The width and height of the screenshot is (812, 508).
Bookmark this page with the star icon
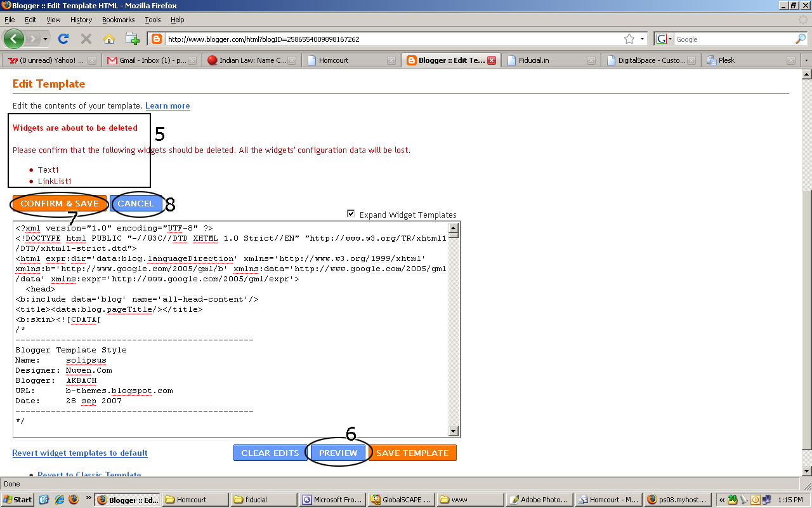pyautogui.click(x=629, y=39)
